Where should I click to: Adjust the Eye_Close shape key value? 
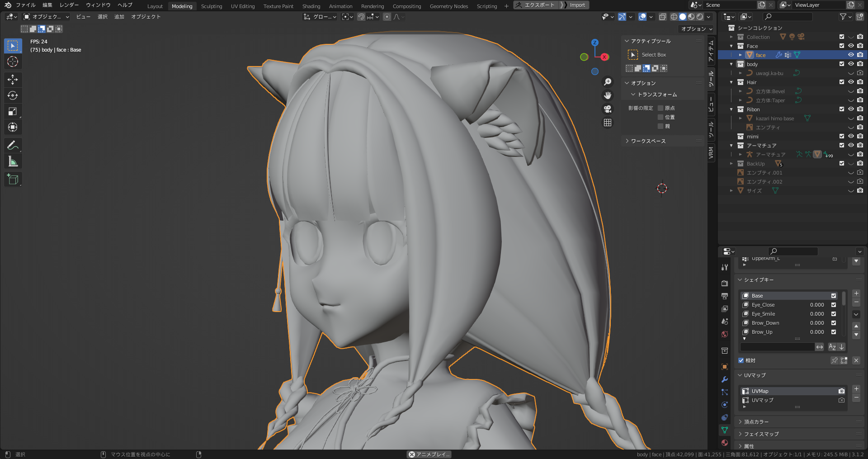817,305
